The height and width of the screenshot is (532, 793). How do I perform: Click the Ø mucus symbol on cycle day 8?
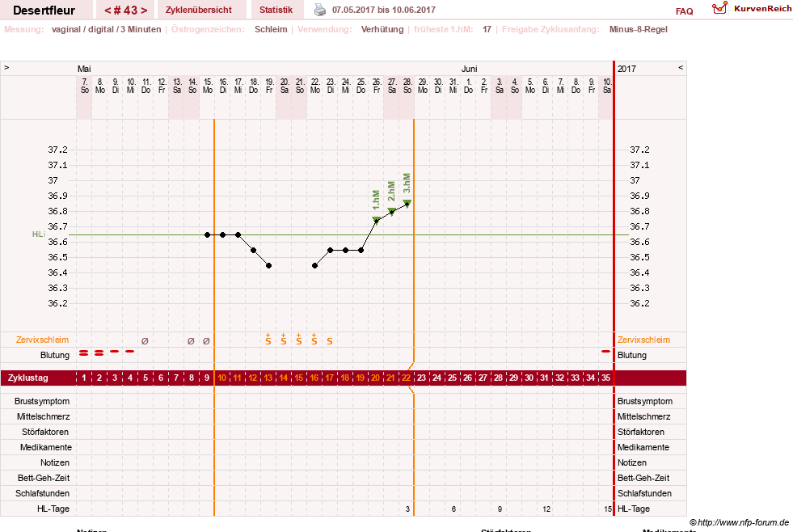click(191, 341)
